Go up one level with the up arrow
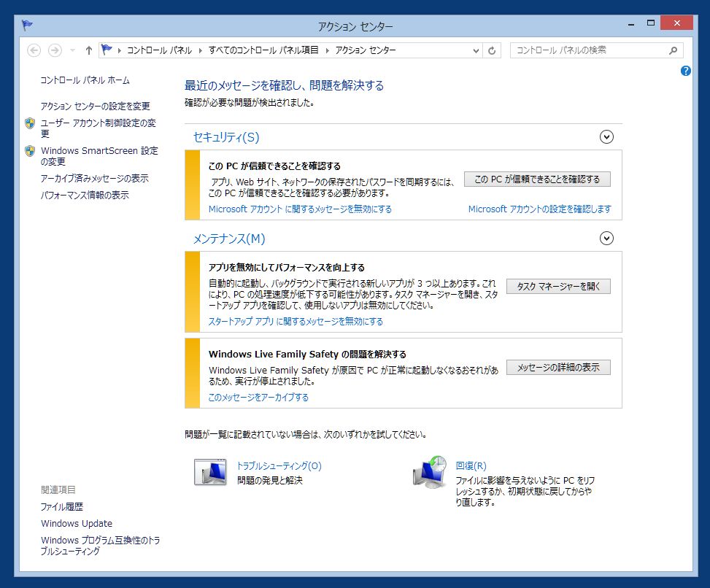Image resolution: width=710 pixels, height=588 pixels. pyautogui.click(x=89, y=50)
